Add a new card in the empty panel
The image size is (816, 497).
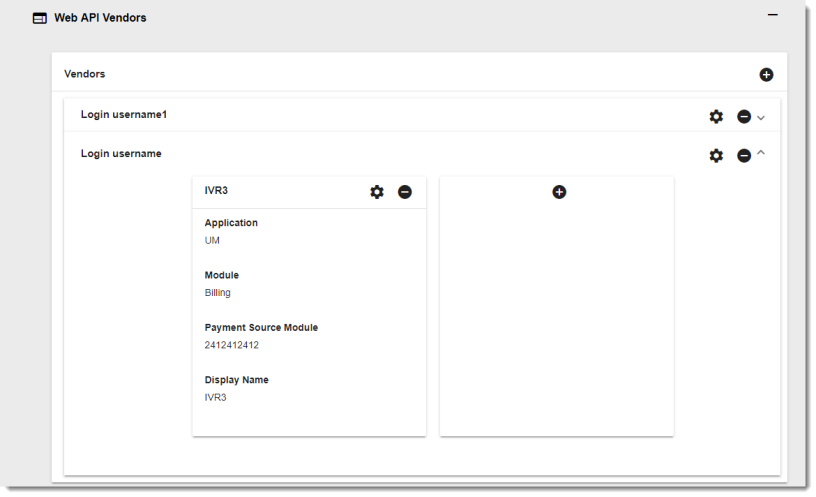tap(559, 191)
